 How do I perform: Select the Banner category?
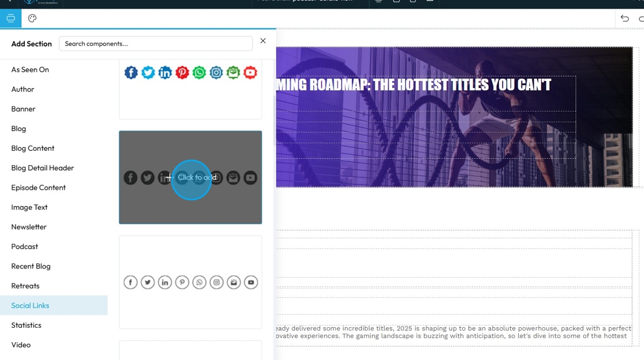[24, 109]
